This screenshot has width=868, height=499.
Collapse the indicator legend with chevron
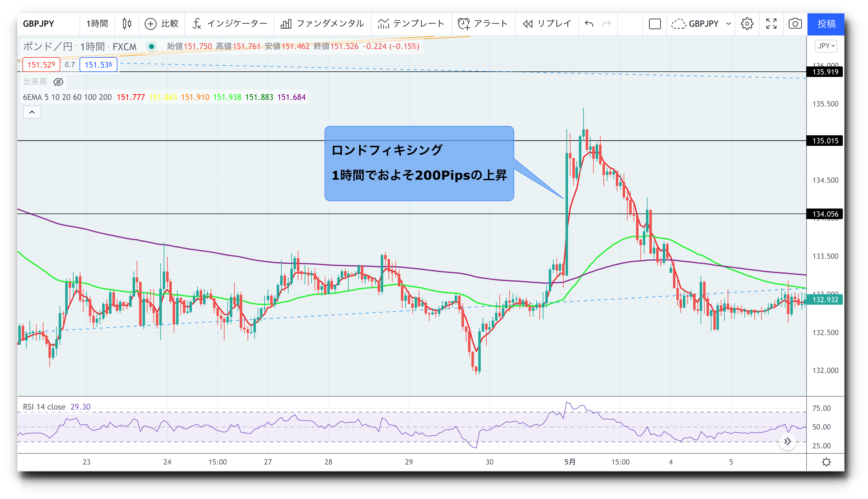(32, 112)
